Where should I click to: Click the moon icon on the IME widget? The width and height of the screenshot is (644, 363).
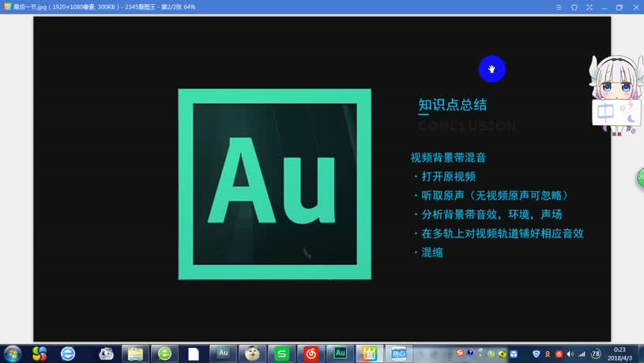pos(631,118)
